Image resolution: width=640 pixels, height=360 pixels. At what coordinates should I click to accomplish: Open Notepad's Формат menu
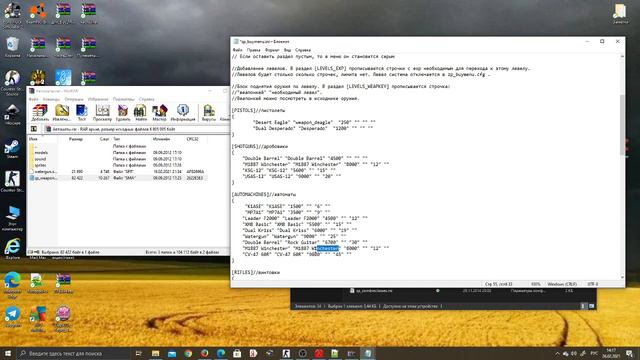(x=272, y=50)
